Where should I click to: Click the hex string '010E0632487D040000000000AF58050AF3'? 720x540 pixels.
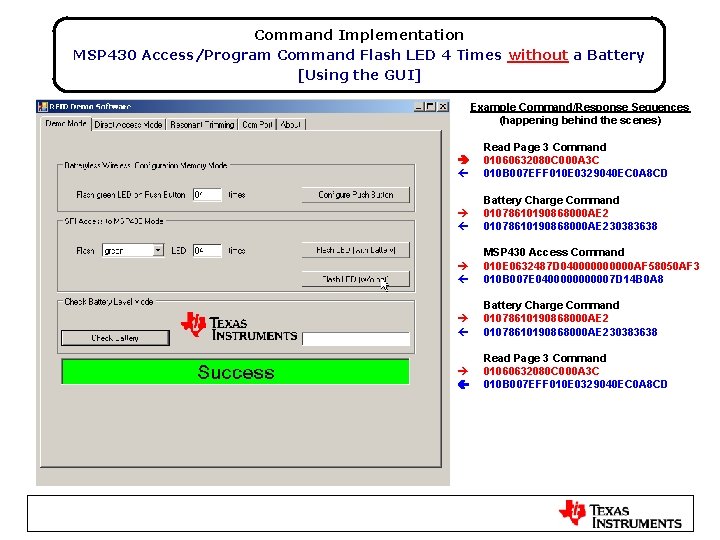[x=591, y=266]
